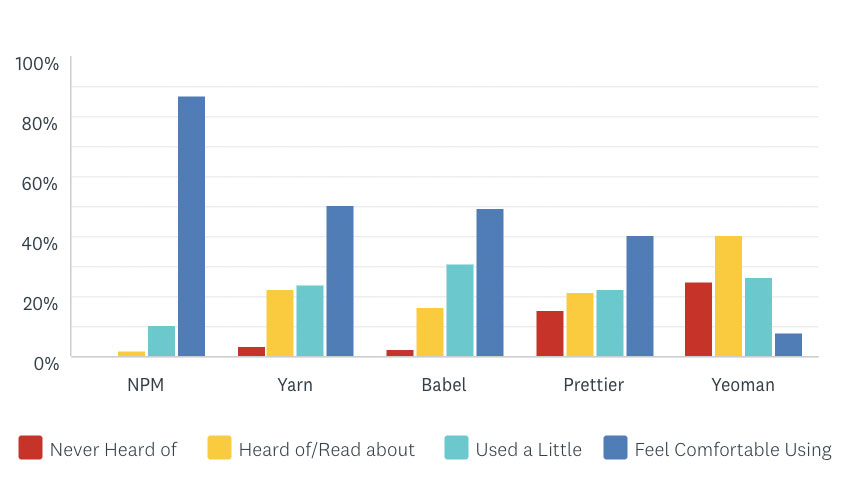The height and width of the screenshot is (500, 850).
Task: Click the blue Babel bar
Action: 490,282
